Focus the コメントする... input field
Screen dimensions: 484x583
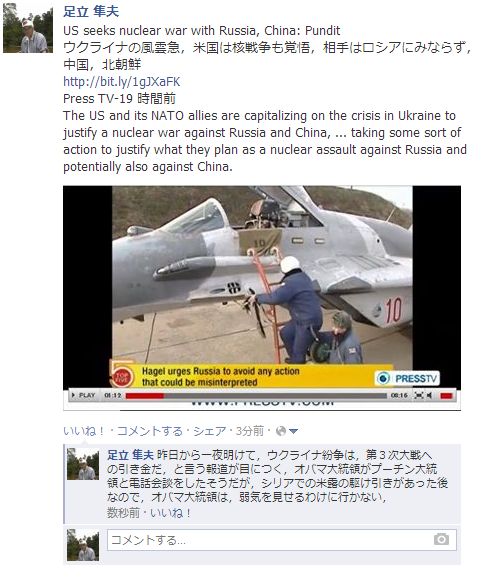coord(282,540)
